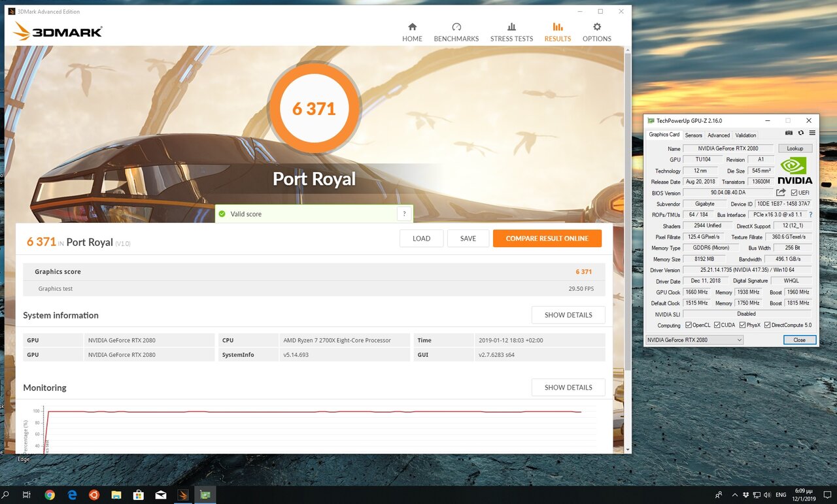Show details of System information
837x504 pixels.
pyautogui.click(x=568, y=315)
